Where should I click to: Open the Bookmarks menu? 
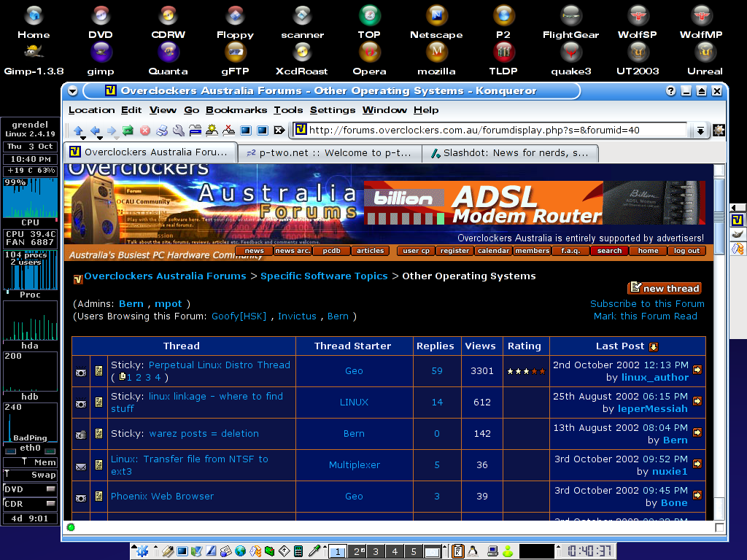click(236, 110)
